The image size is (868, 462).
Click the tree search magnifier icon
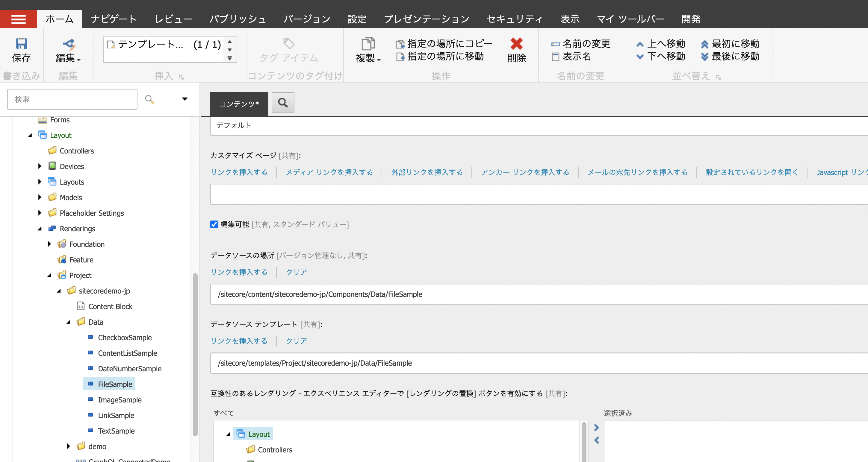click(150, 99)
